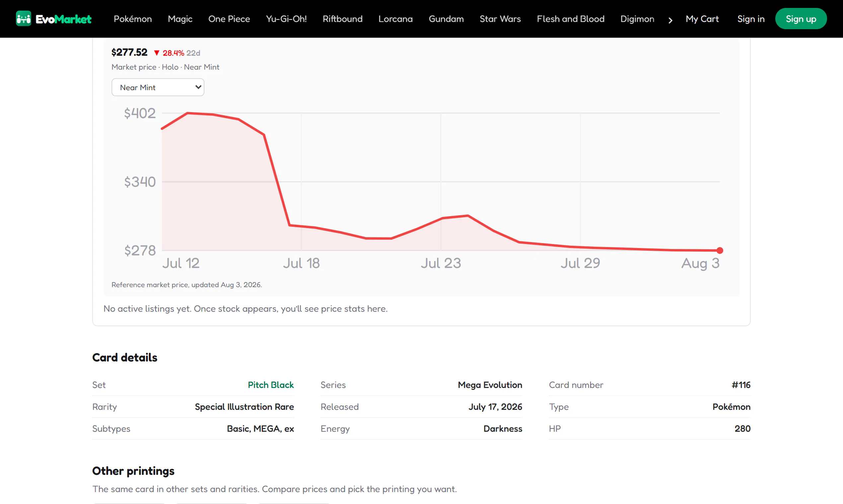Click the red endpoint marker on chart
The height and width of the screenshot is (504, 843).
720,251
